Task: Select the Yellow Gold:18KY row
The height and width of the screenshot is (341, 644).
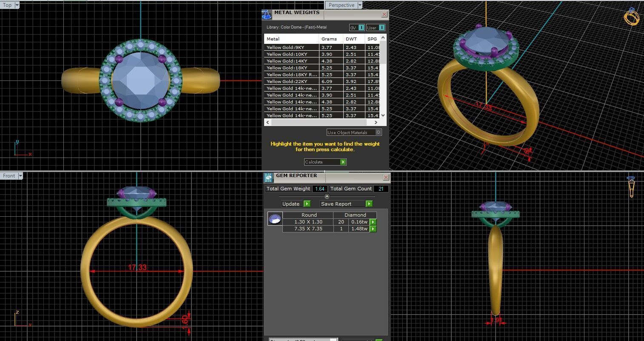Action: [322, 68]
